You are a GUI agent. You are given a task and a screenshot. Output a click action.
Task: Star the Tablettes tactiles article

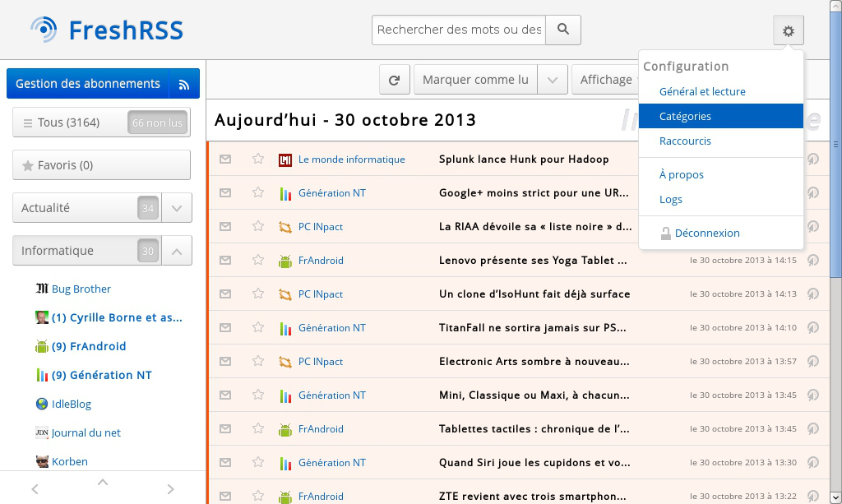coord(258,428)
